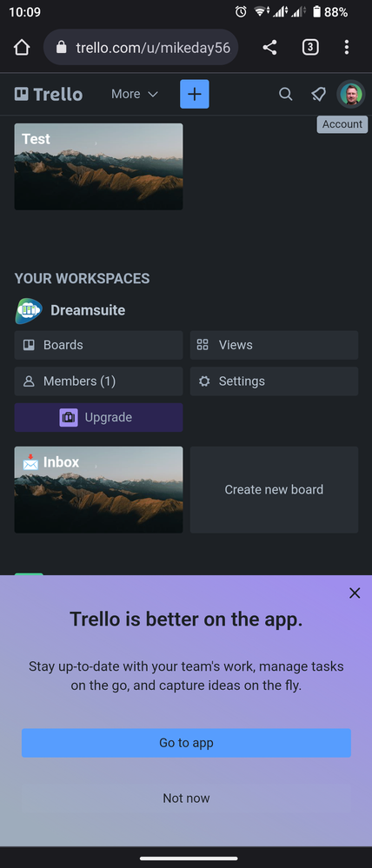Open the account avatar menu
The height and width of the screenshot is (868, 372).
point(351,94)
